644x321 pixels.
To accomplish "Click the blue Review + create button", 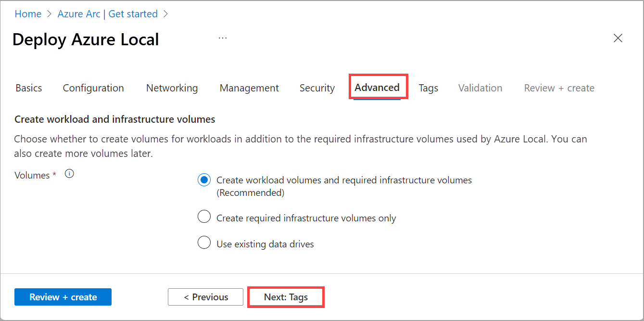I will pos(63,297).
